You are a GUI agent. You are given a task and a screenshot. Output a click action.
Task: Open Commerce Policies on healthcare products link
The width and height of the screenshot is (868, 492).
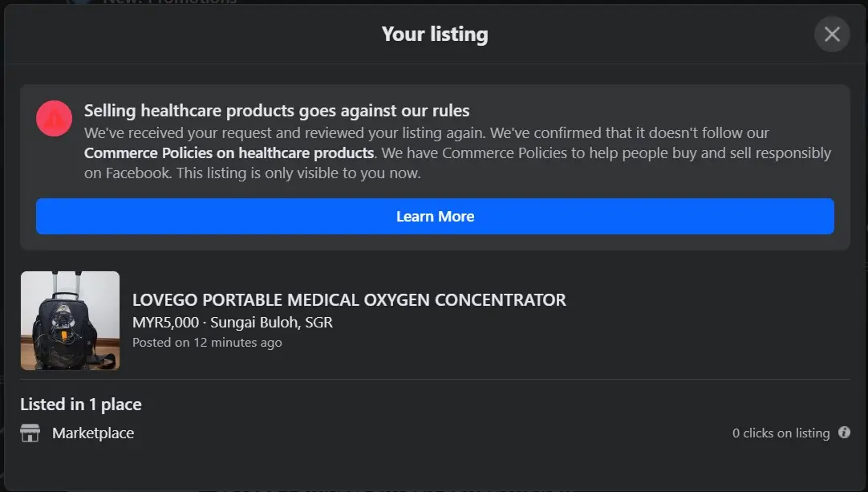[x=229, y=152]
